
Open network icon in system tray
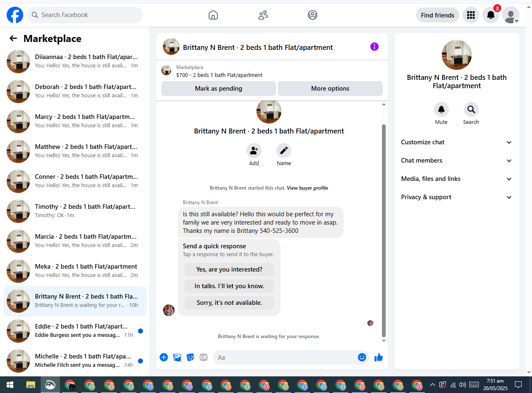click(453, 385)
